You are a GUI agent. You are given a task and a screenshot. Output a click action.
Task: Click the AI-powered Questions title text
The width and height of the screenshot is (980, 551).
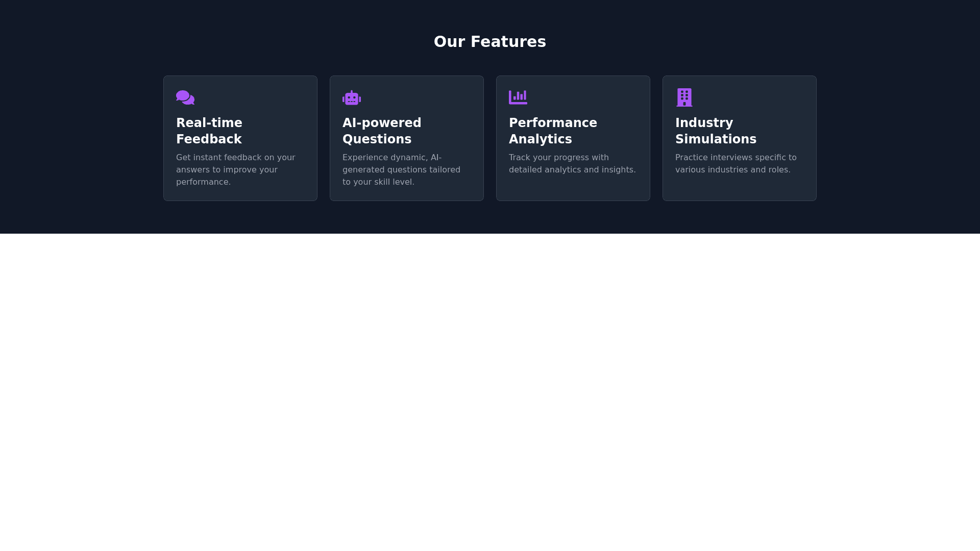point(381,131)
